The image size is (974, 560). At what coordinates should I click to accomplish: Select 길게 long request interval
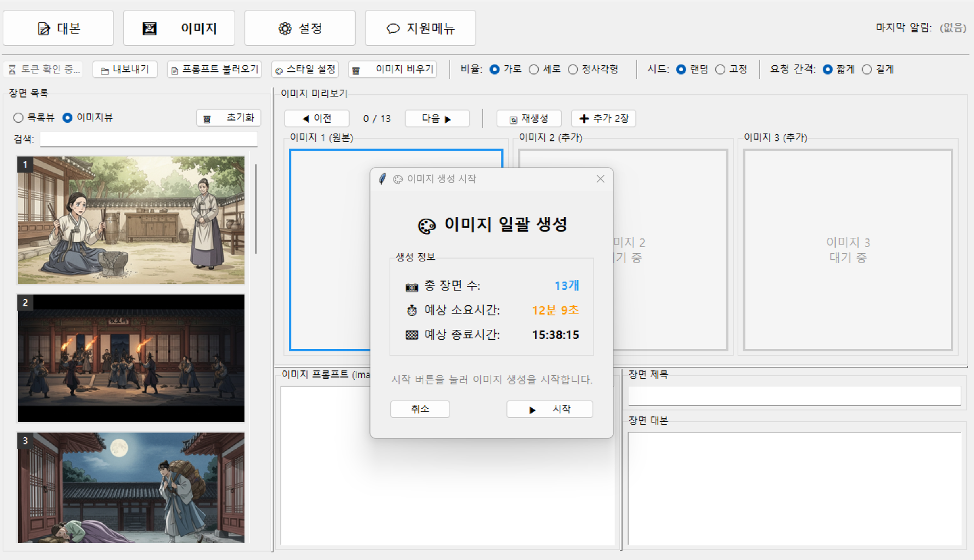tap(867, 70)
